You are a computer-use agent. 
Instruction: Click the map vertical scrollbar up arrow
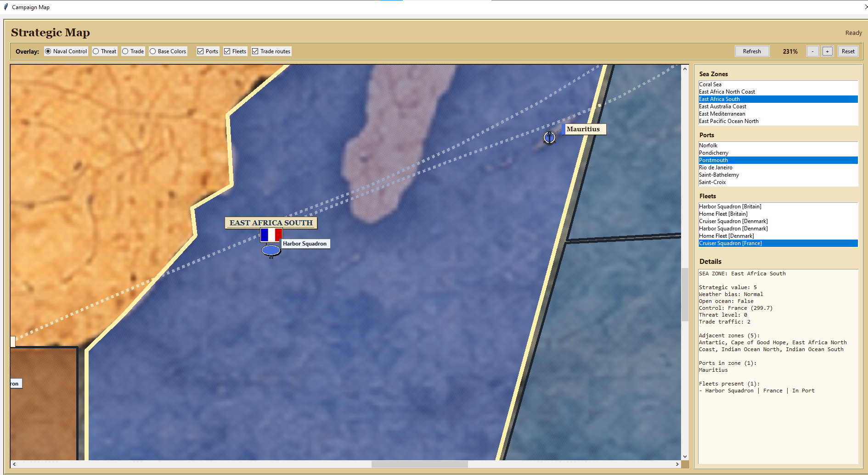coord(685,69)
